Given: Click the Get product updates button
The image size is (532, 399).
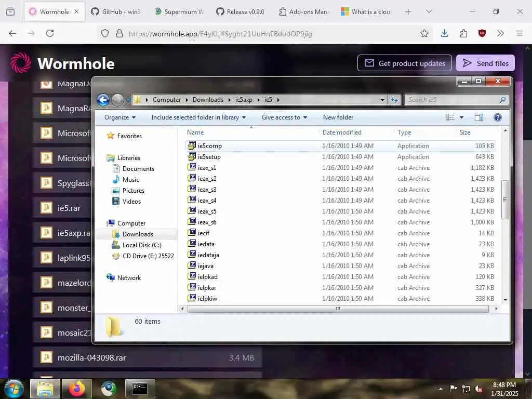Looking at the screenshot, I should (404, 63).
